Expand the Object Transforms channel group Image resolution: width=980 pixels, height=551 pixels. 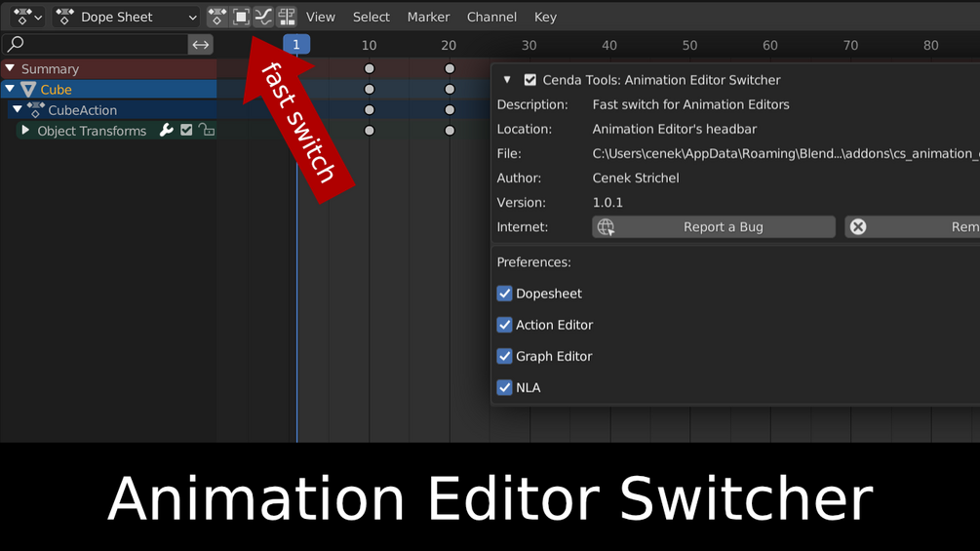(25, 130)
